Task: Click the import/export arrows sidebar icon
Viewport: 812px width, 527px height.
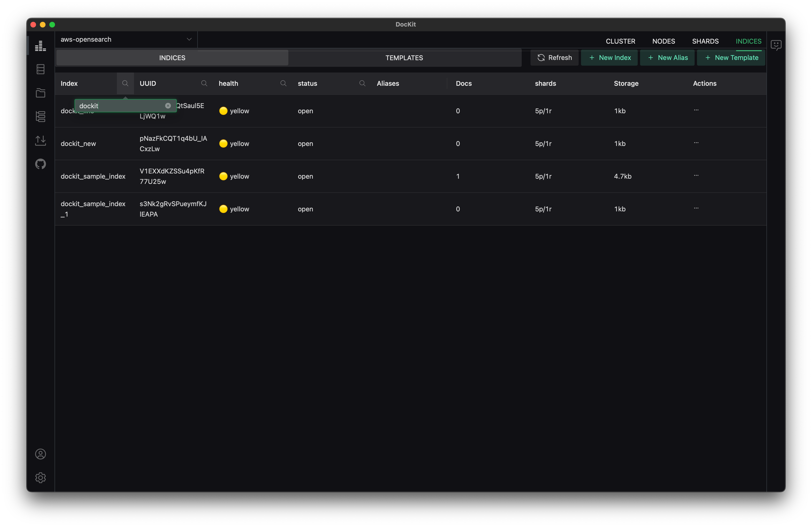Action: tap(40, 141)
